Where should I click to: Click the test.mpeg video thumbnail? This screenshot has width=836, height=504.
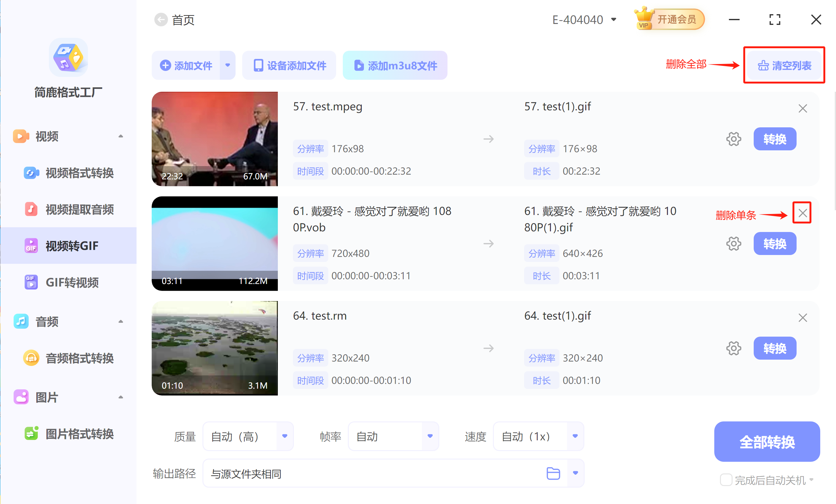click(x=214, y=139)
